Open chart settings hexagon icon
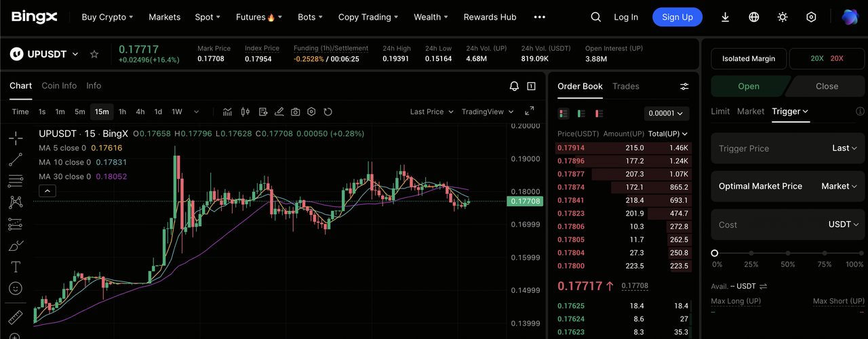Screen dimensions: 868x339 311,112
